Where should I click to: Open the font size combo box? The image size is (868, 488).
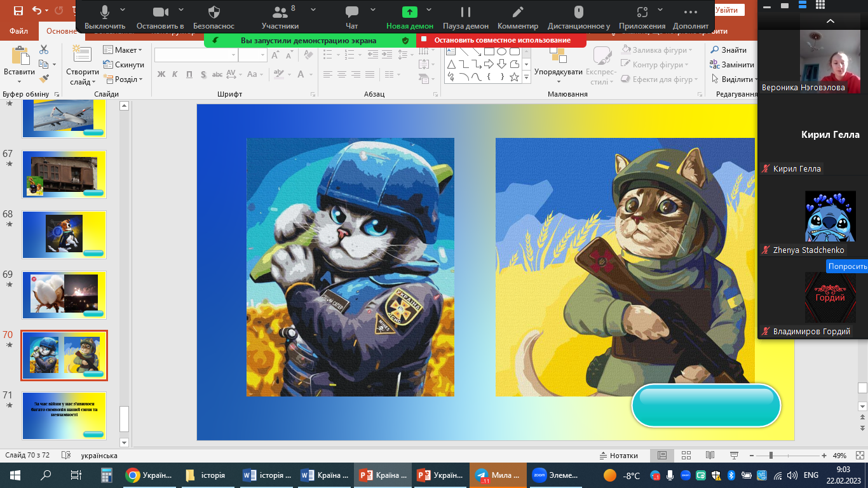click(x=253, y=55)
